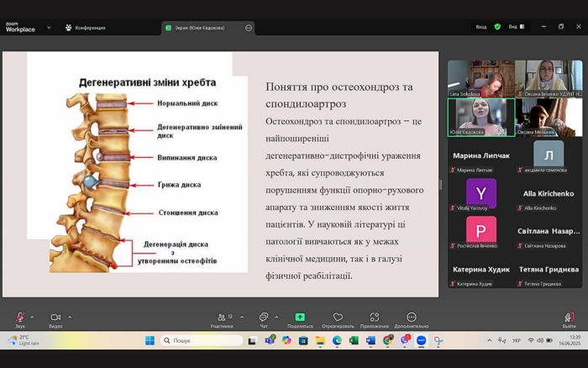Open the Участники participants panel

pos(222,318)
